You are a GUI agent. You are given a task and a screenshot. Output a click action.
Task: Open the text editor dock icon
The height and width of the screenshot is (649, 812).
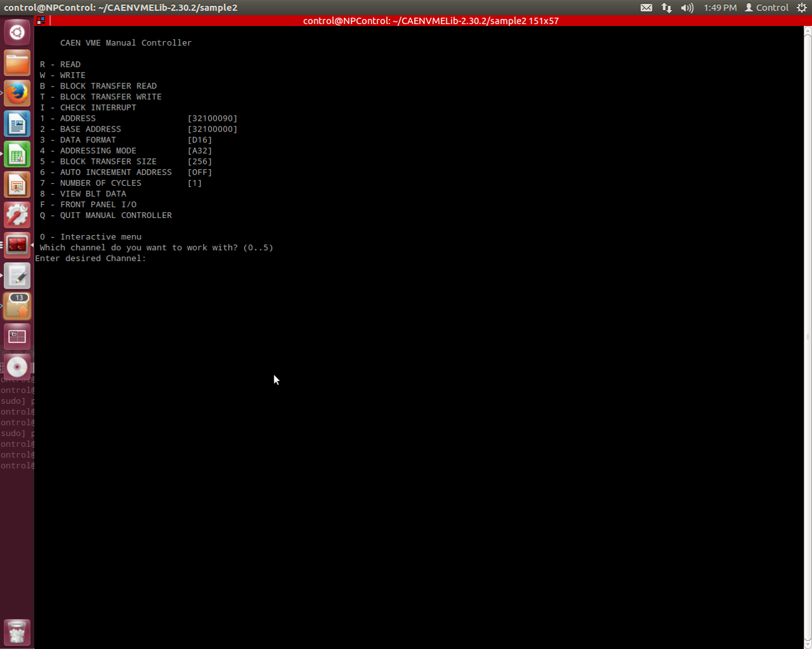(x=17, y=276)
